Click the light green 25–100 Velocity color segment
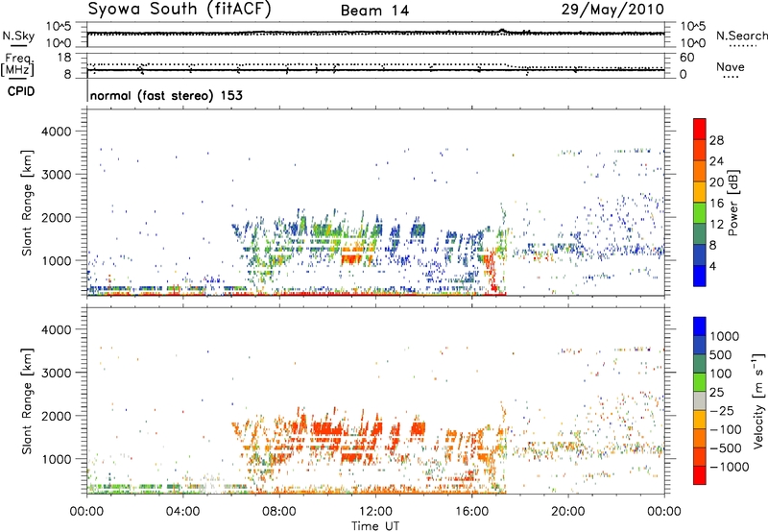This screenshot has height=532, width=768. point(700,382)
